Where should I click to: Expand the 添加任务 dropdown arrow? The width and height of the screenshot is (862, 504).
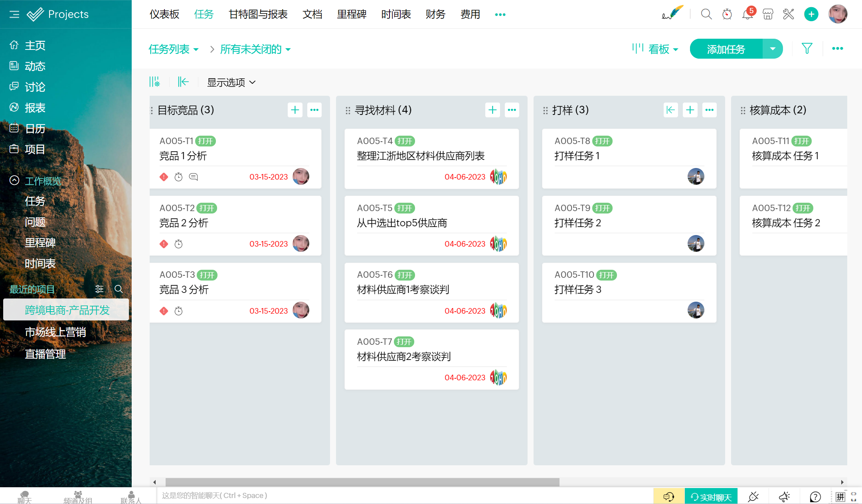[773, 49]
